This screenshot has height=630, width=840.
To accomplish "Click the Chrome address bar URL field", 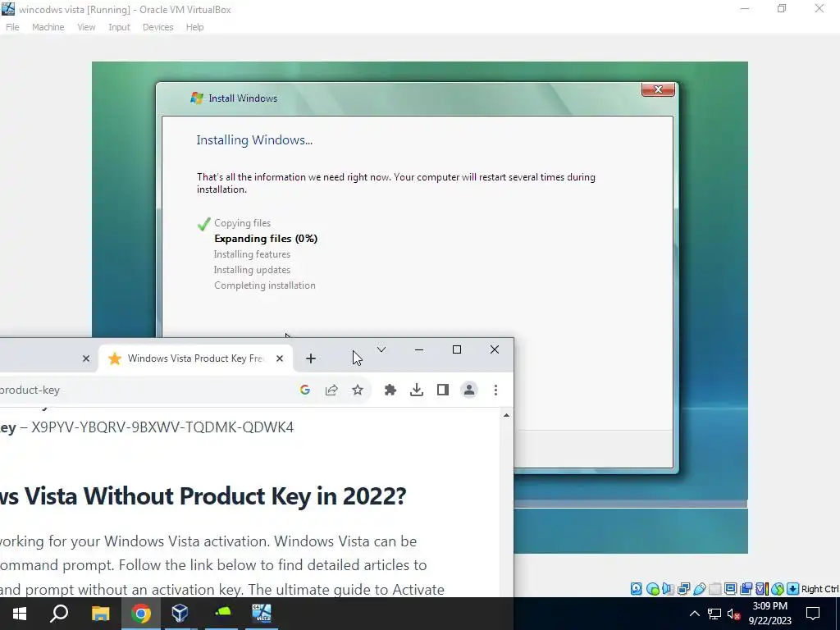I will point(144,390).
